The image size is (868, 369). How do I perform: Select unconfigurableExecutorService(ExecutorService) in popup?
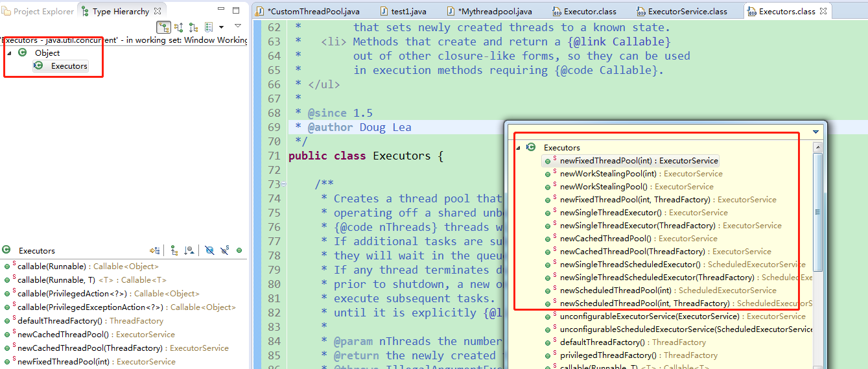click(x=674, y=316)
